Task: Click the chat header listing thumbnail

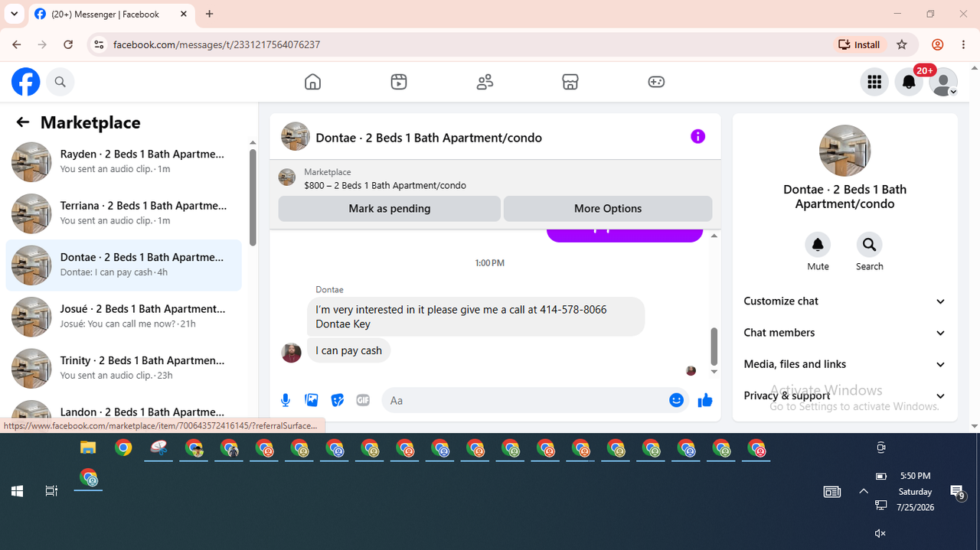Action: [295, 137]
